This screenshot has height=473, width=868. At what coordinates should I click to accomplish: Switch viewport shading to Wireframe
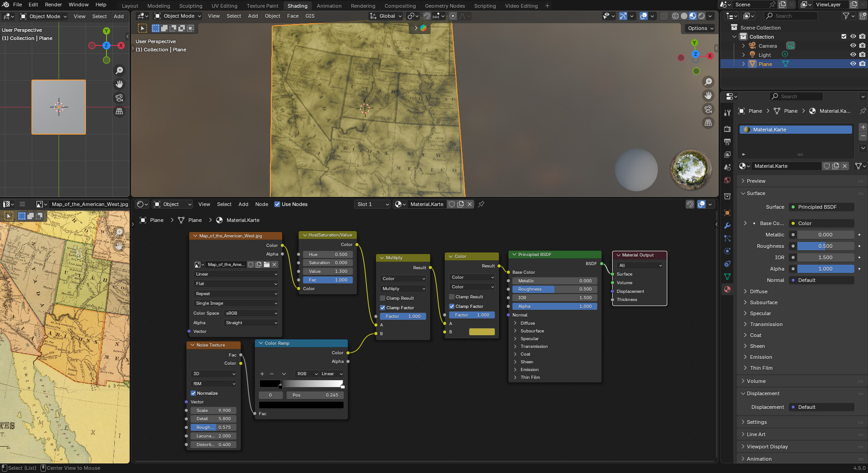(x=675, y=16)
